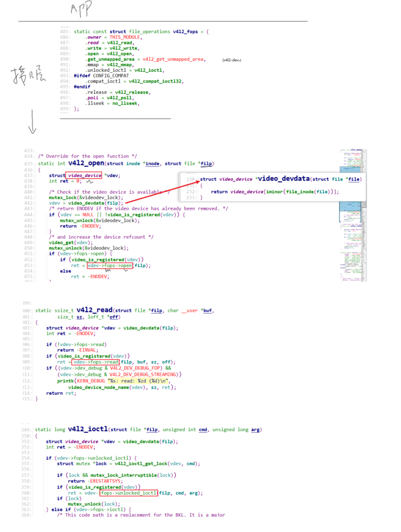Click the boxed video_device type on line 437
This screenshot has width=401, height=532.
pos(84,176)
